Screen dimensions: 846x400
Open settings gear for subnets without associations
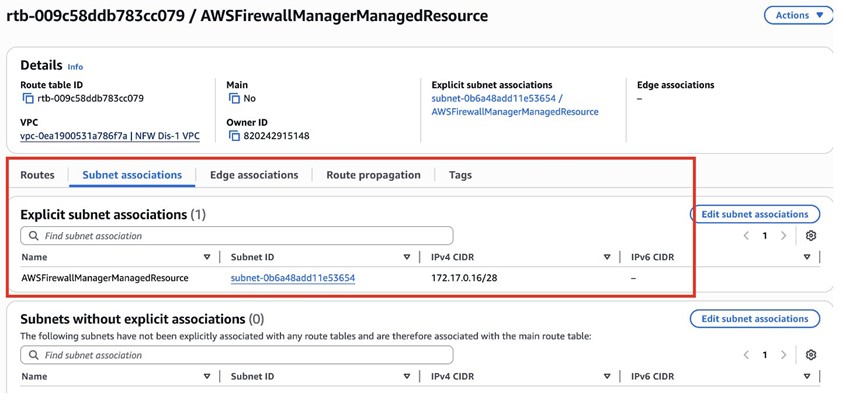tap(811, 355)
